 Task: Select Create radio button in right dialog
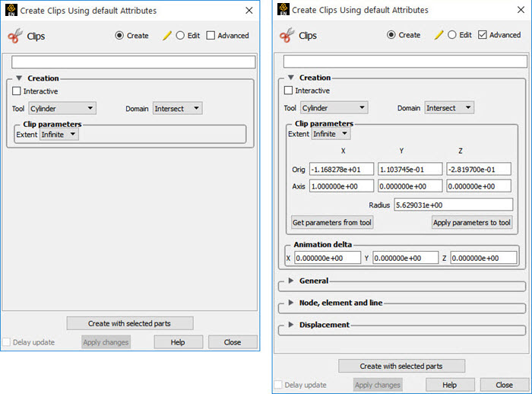coord(391,35)
